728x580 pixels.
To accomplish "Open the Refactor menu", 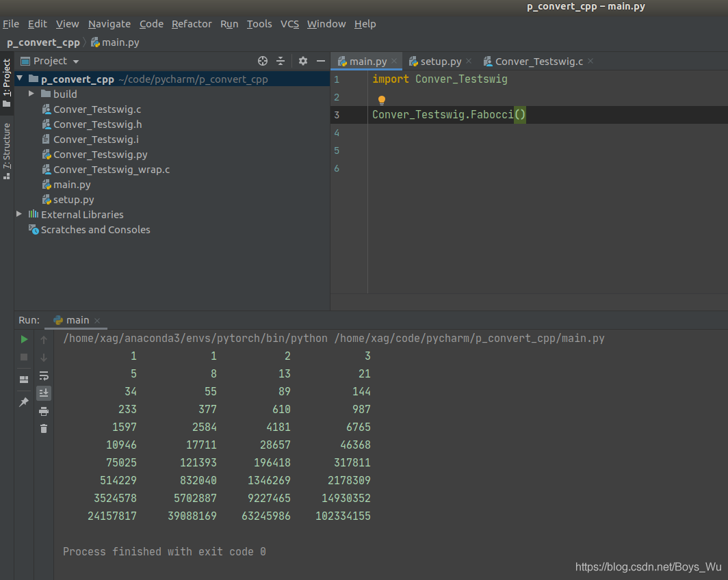I will click(192, 24).
